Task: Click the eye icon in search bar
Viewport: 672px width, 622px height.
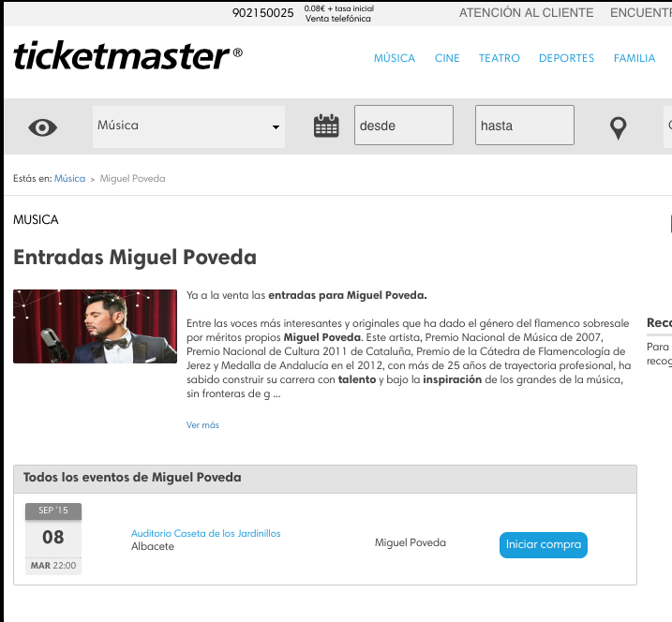Action: [x=42, y=127]
